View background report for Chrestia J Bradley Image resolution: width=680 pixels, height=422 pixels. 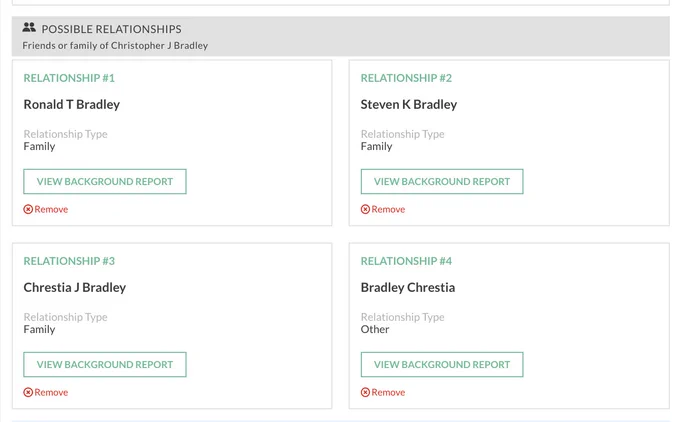click(105, 364)
